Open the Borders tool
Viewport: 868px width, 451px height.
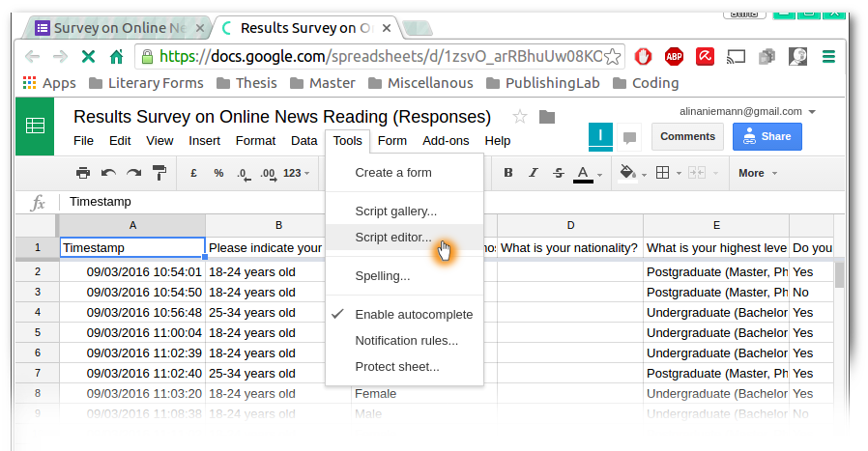(663, 173)
